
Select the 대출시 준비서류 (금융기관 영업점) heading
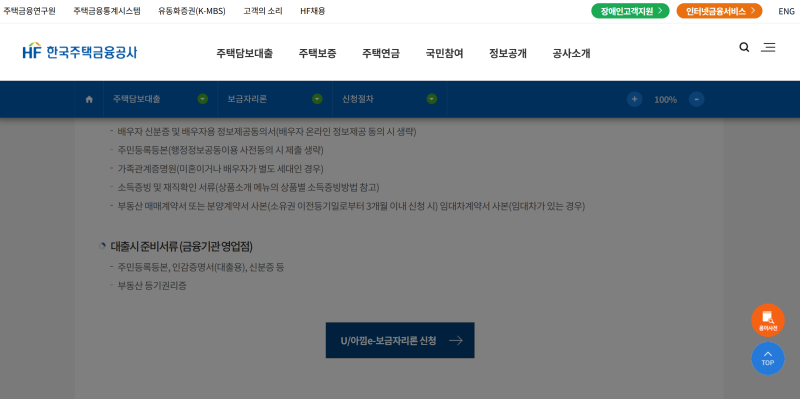click(x=182, y=246)
